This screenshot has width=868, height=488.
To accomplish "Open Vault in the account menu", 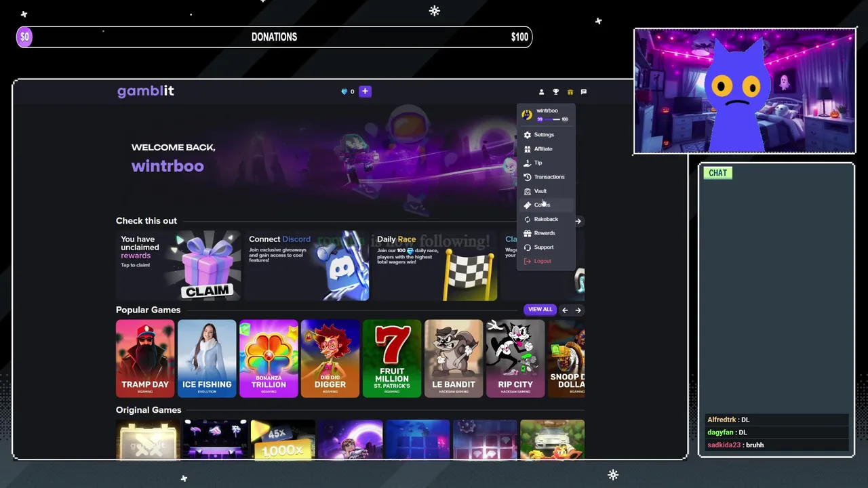I will coord(546,191).
